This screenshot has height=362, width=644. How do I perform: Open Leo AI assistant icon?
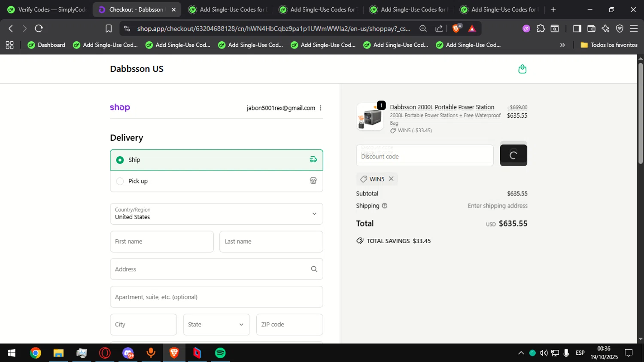click(x=605, y=28)
